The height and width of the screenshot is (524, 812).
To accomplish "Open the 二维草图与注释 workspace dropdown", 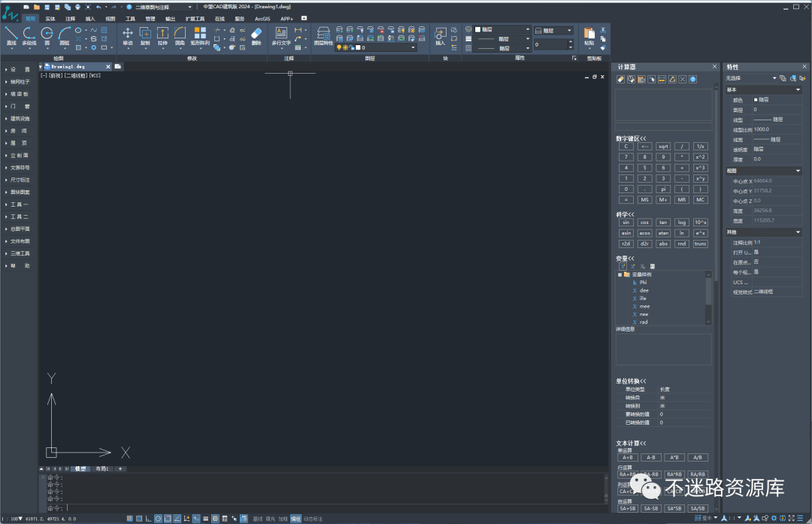I will point(164,8).
